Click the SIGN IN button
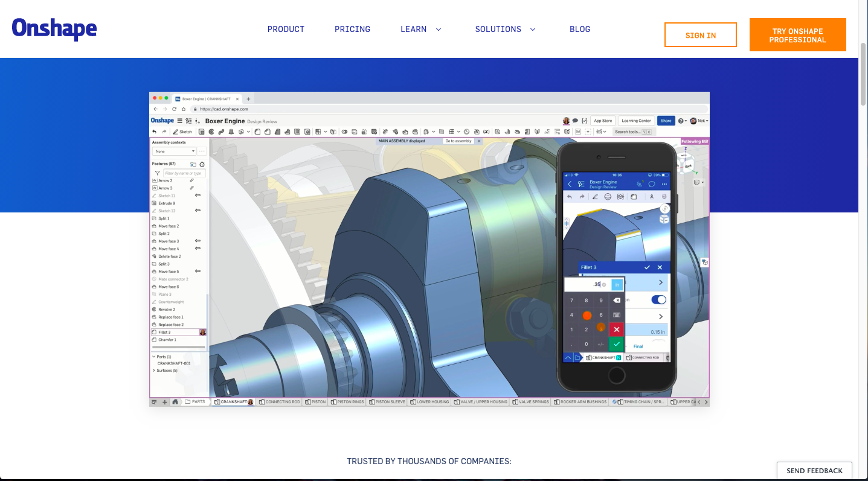This screenshot has height=481, width=868. [x=701, y=35]
